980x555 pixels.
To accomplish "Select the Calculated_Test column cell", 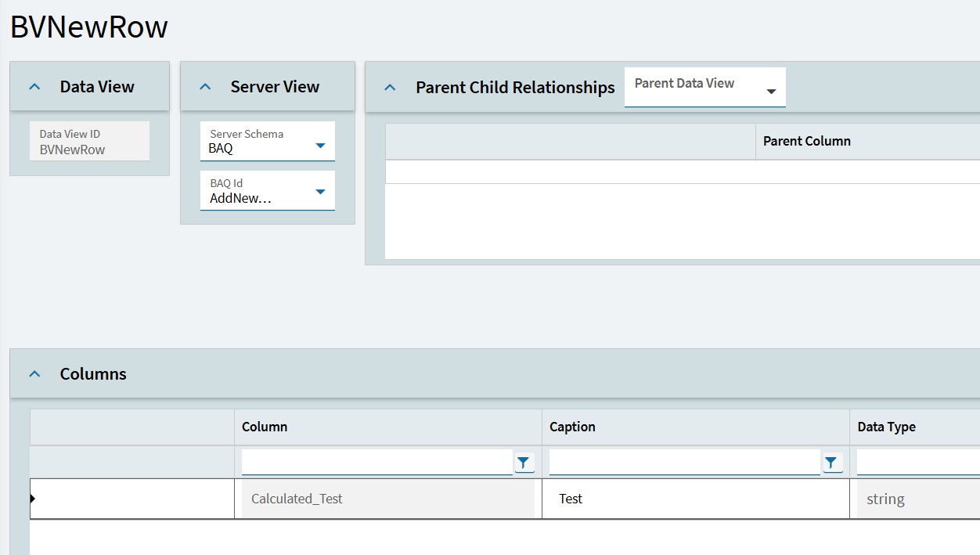I will point(387,499).
